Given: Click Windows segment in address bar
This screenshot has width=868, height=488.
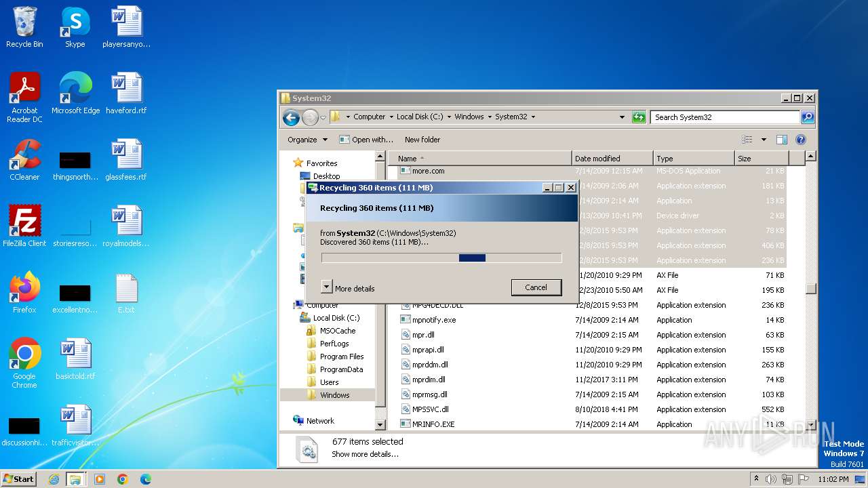Looking at the screenshot, I should point(469,117).
